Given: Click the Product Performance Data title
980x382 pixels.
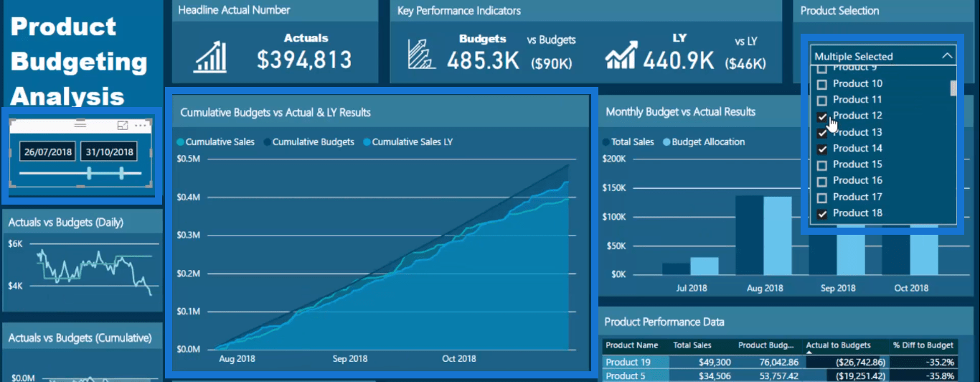Looking at the screenshot, I should [x=664, y=322].
